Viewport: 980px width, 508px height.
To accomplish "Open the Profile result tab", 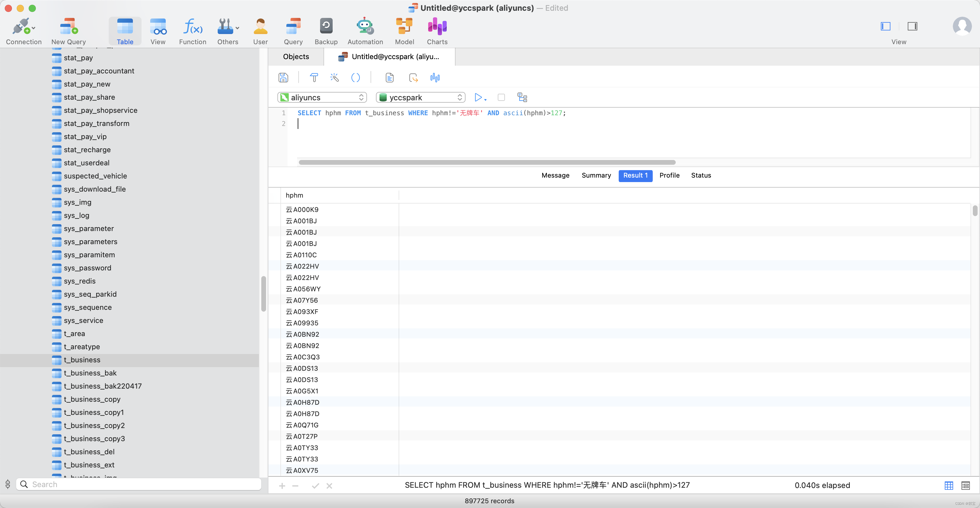I will point(669,175).
